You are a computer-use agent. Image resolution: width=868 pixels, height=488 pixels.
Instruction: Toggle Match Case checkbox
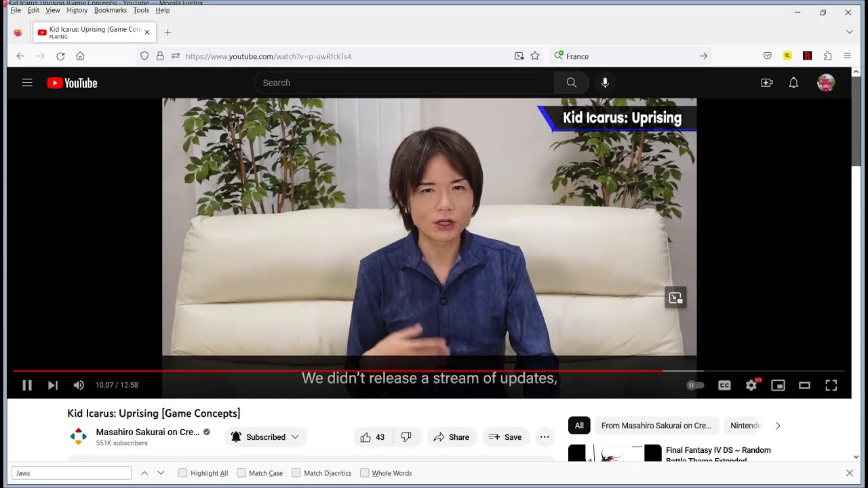click(241, 473)
